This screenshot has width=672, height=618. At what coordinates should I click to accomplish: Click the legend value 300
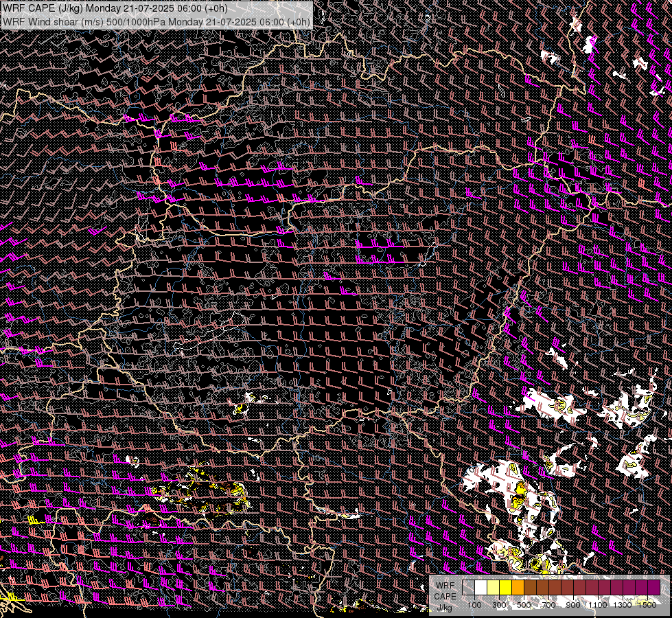click(x=499, y=605)
